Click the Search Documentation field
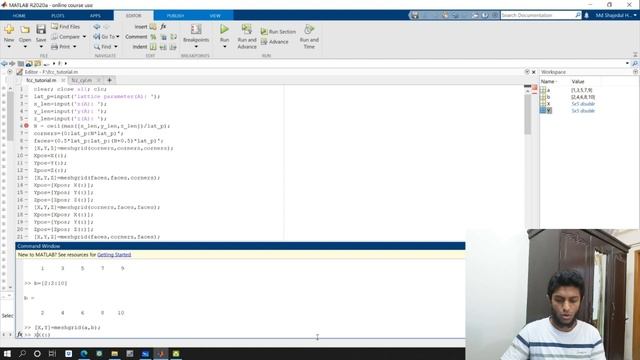This screenshot has width=640, height=360. [x=538, y=15]
